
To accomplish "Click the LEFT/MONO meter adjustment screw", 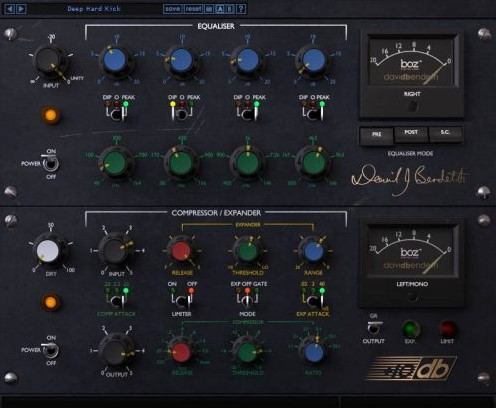I will point(412,297).
